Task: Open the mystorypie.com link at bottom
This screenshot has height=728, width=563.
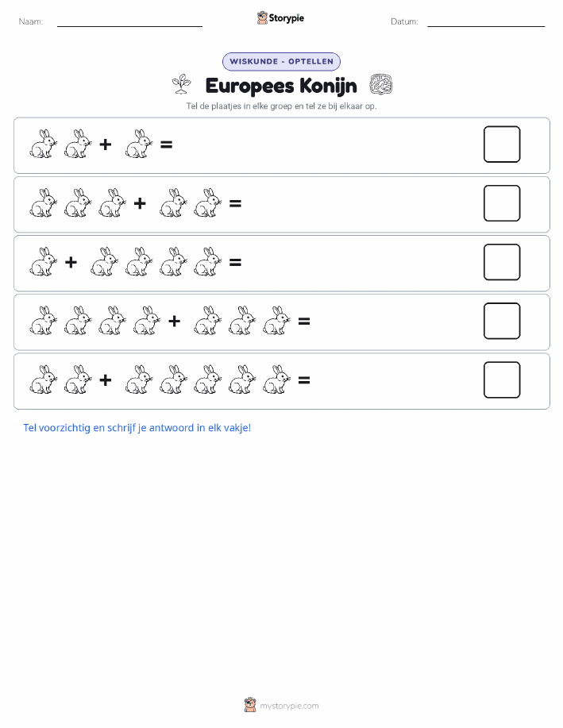Action: [289, 706]
